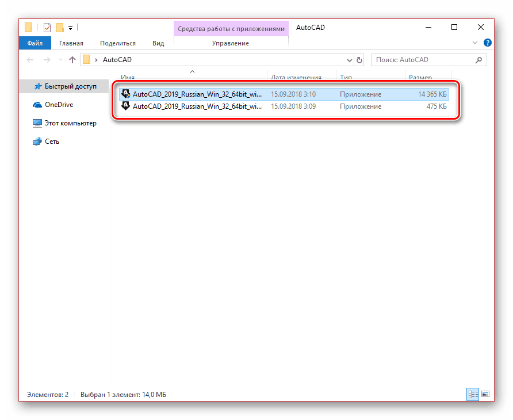Minimize the AutoCAD Explorer window
Image resolution: width=513 pixels, height=420 pixels.
(x=428, y=27)
